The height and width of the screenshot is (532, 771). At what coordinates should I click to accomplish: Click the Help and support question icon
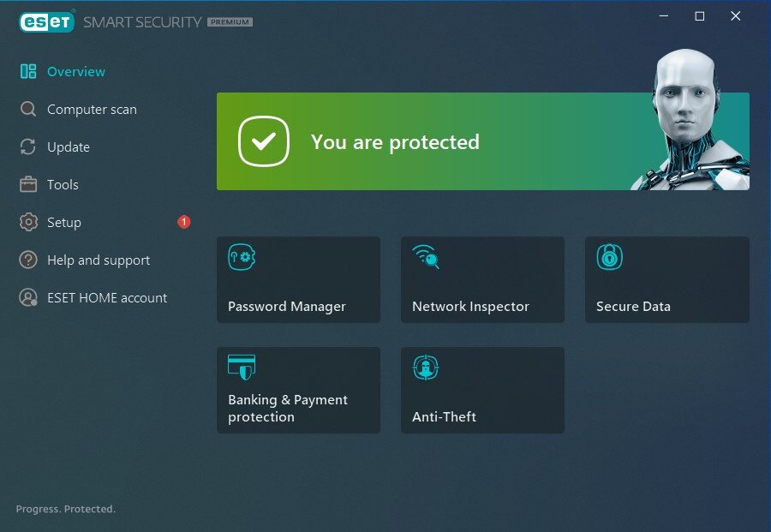pyautogui.click(x=28, y=260)
